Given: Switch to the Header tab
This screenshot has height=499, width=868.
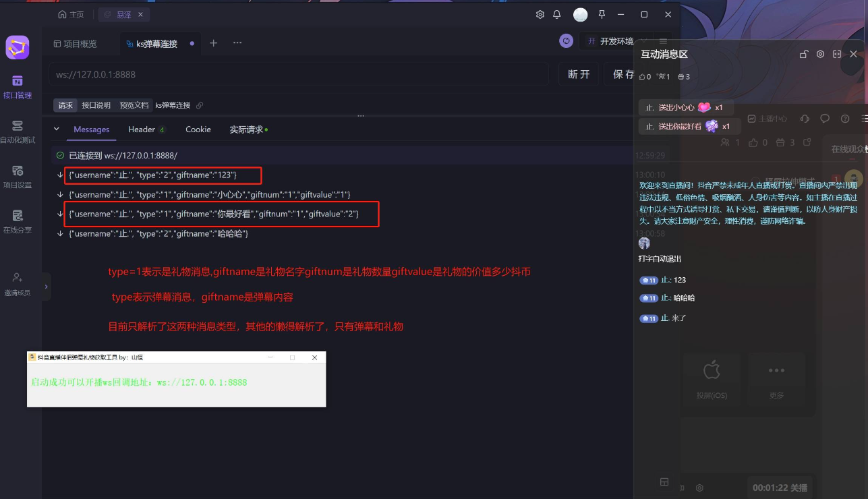Looking at the screenshot, I should click(x=142, y=129).
